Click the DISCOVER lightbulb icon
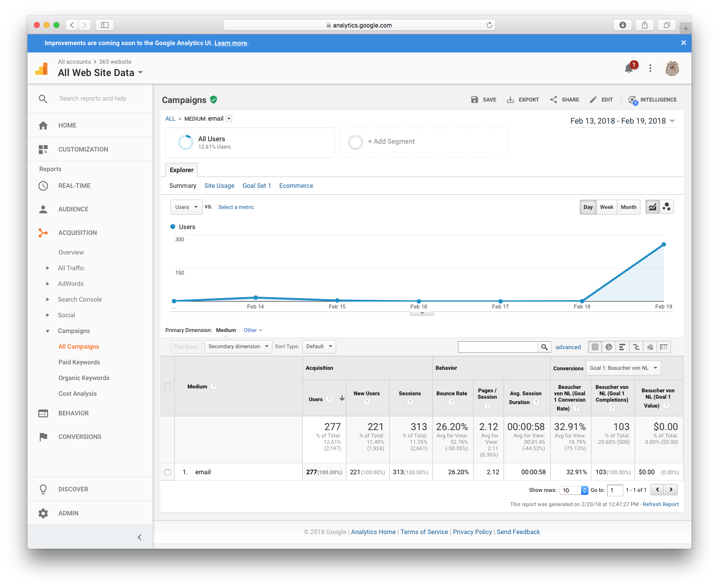Image resolution: width=719 pixels, height=588 pixels. click(x=43, y=489)
